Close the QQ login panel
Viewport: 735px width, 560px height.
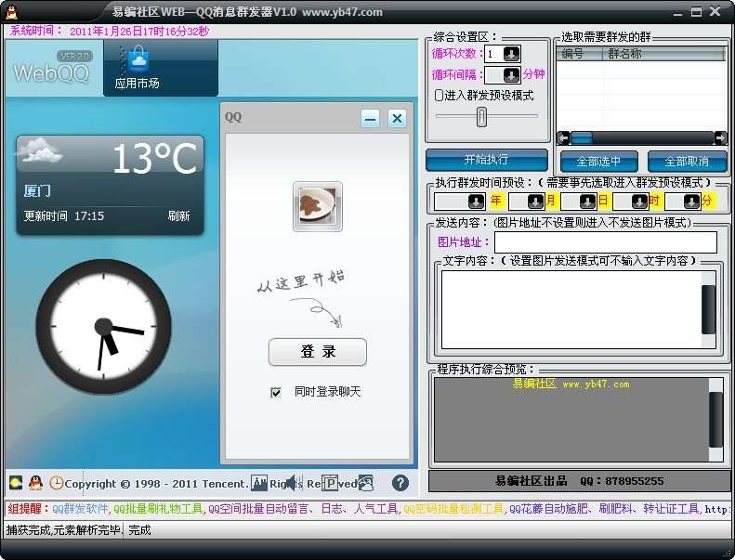click(x=397, y=119)
